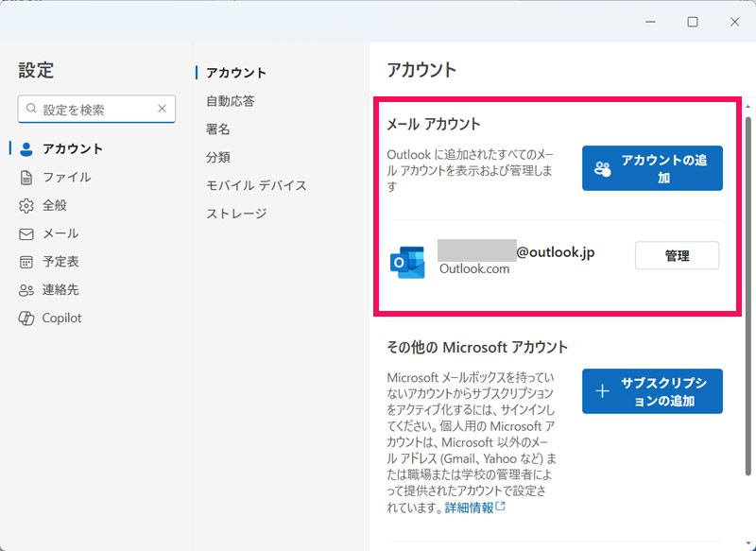Image resolution: width=756 pixels, height=551 pixels.
Task: Click the サブスクリプションの追加 button
Action: tap(652, 391)
